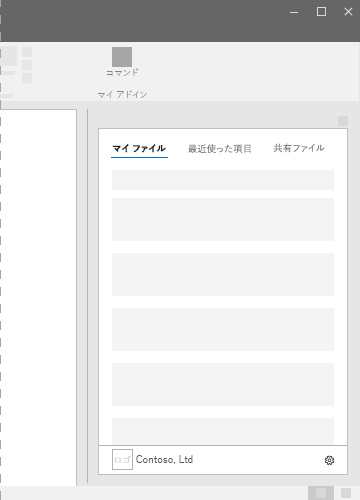Open the 共有ファイル tab

click(x=299, y=148)
